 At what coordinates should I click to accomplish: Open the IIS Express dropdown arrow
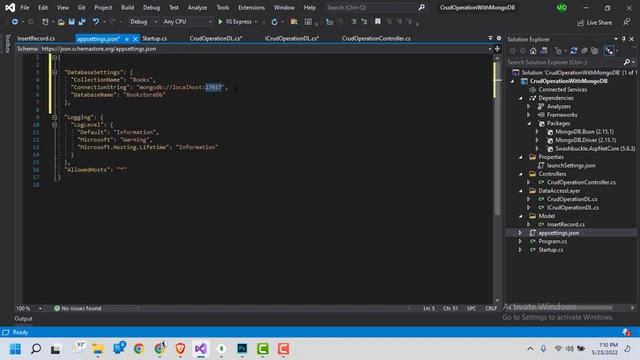click(x=256, y=22)
